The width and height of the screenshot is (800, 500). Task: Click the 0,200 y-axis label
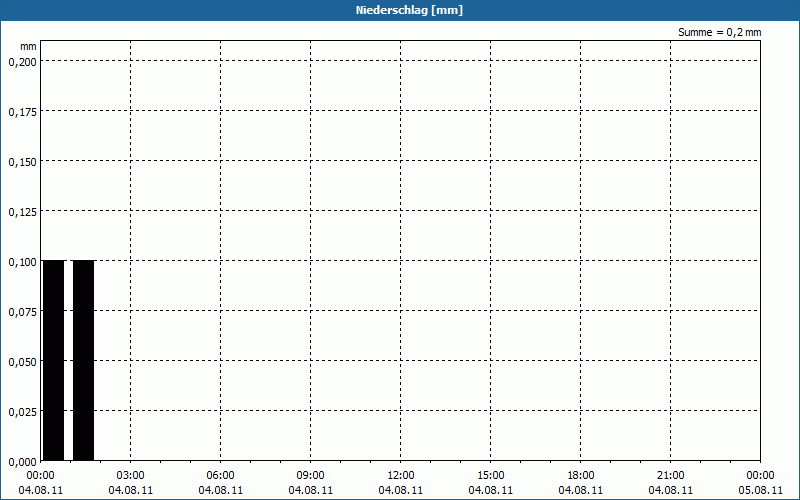(x=22, y=62)
